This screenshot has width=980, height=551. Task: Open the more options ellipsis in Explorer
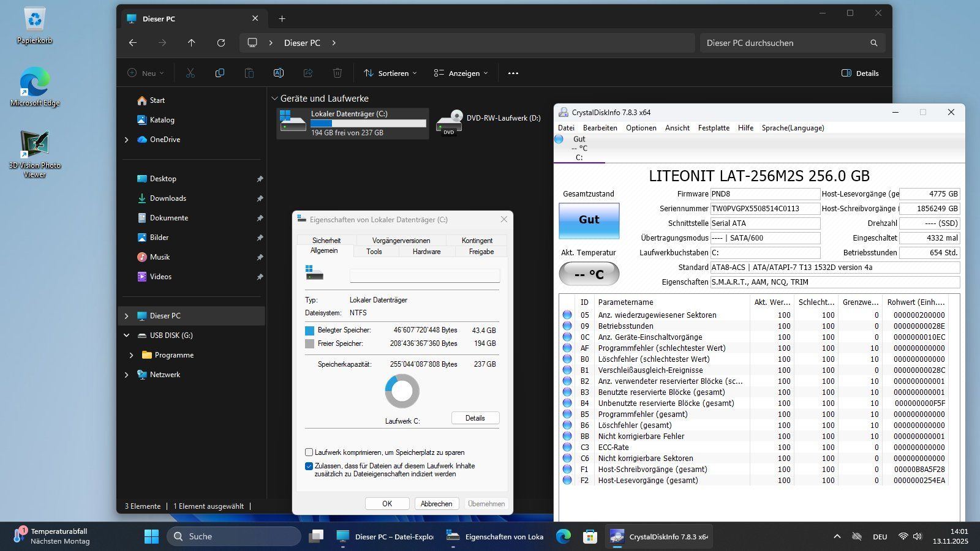coord(513,73)
